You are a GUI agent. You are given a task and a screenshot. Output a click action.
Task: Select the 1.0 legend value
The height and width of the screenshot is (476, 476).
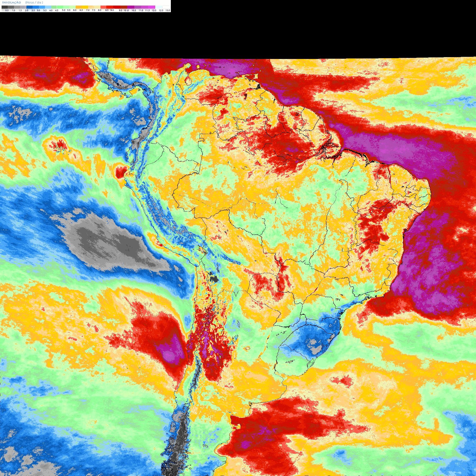coord(13,10)
